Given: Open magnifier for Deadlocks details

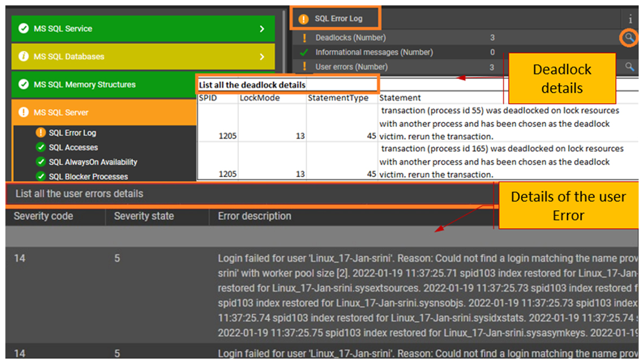Looking at the screenshot, I should [x=630, y=38].
